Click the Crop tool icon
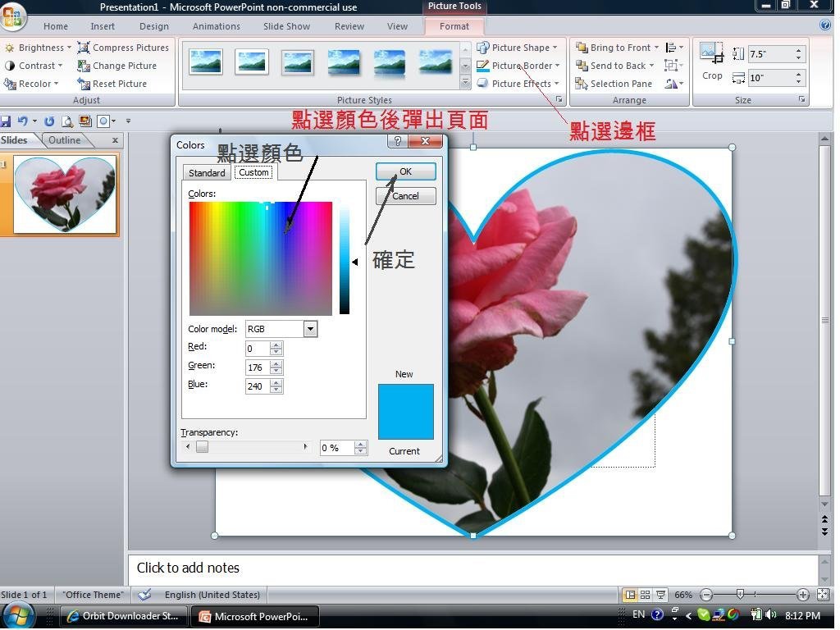Image resolution: width=840 pixels, height=630 pixels. pyautogui.click(x=711, y=56)
